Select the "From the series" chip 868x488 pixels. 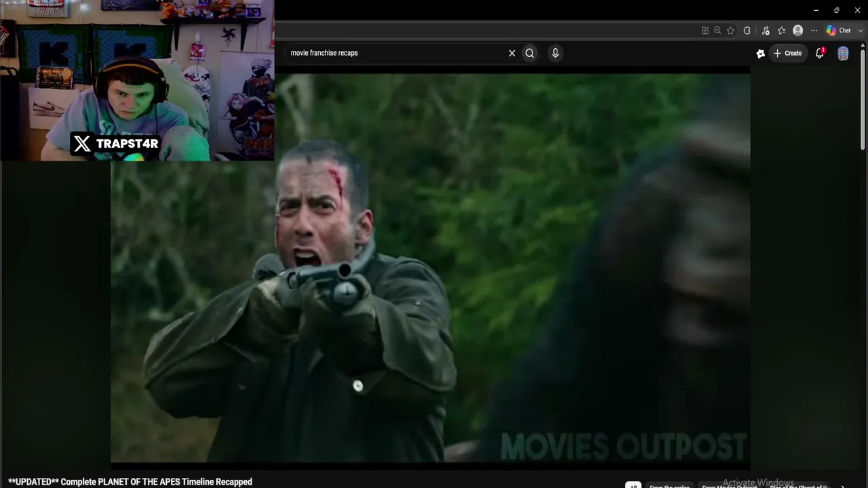[x=669, y=485]
